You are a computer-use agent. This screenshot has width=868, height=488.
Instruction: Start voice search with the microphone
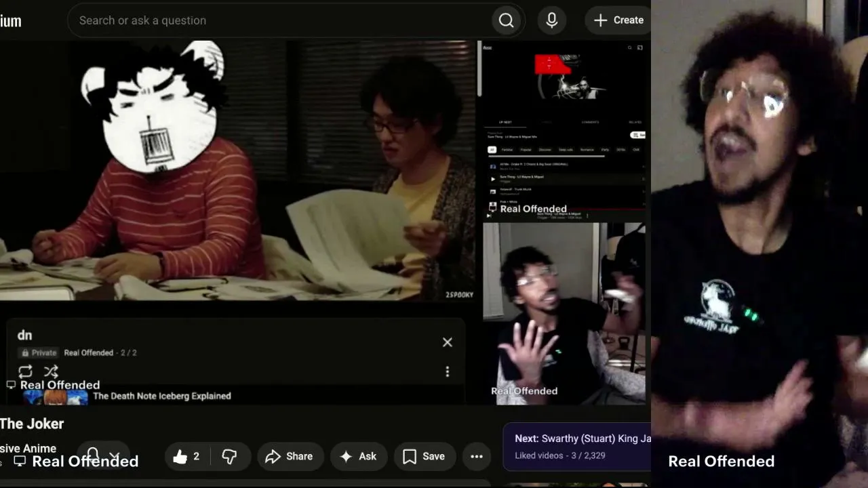tap(552, 20)
